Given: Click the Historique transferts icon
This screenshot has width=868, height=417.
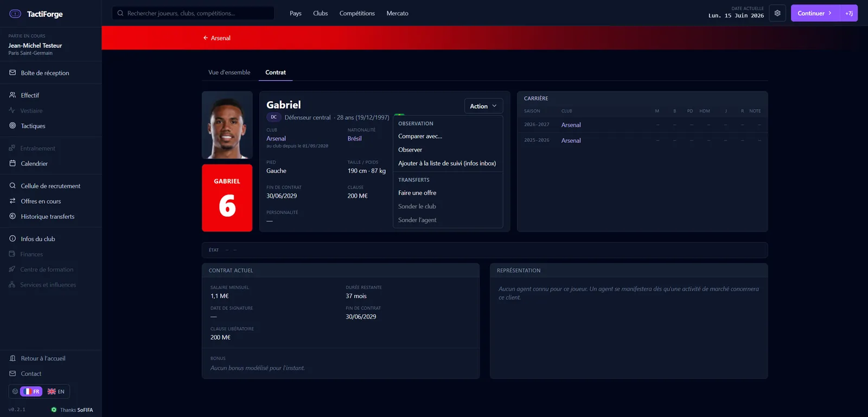Looking at the screenshot, I should click(x=12, y=216).
